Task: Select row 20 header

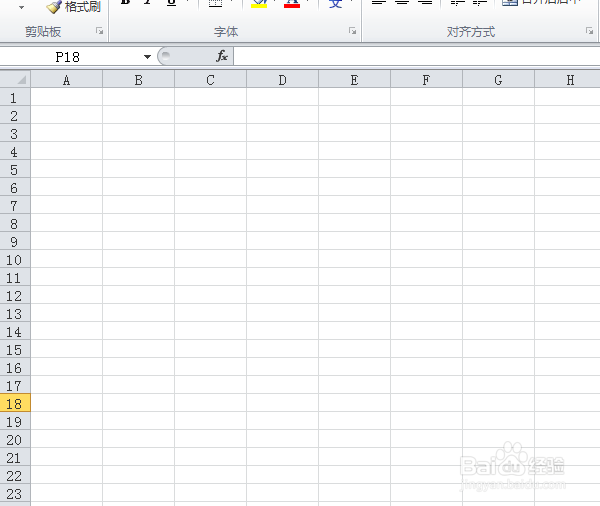Action: click(x=15, y=439)
